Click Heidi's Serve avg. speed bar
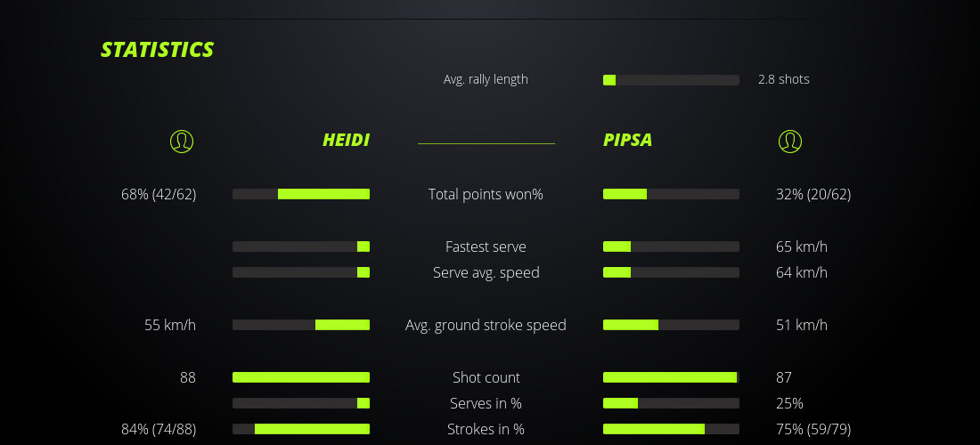Viewport: 980px width, 445px height. pos(301,272)
